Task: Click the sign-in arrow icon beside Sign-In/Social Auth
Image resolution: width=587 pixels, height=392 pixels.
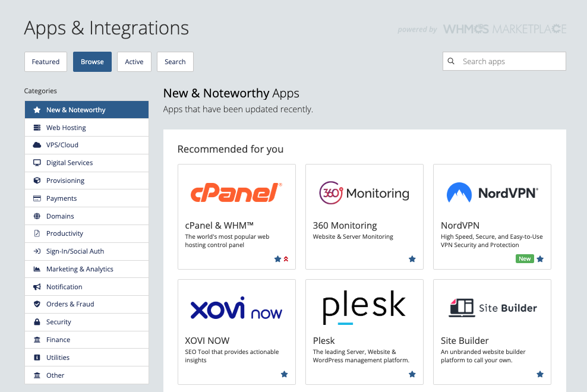Action: 37,251
